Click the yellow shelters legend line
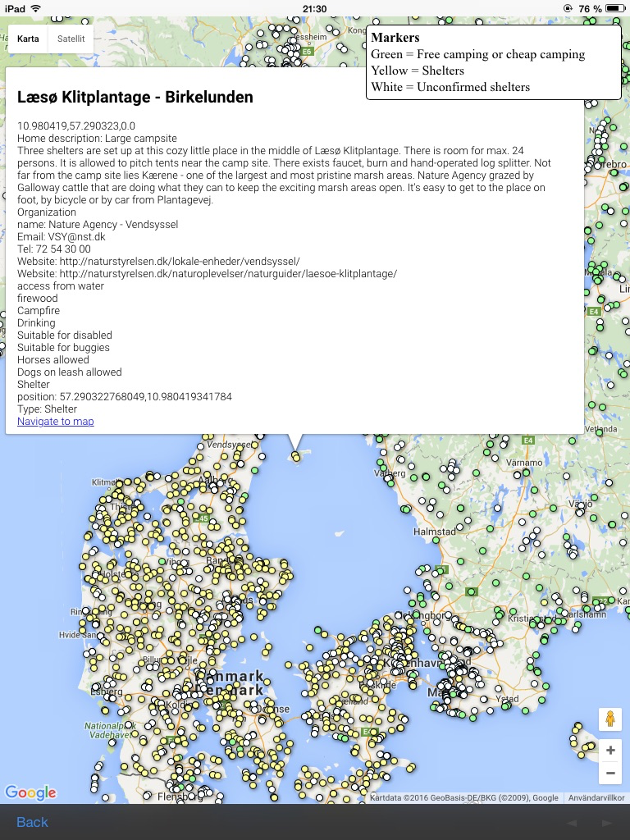 [418, 71]
